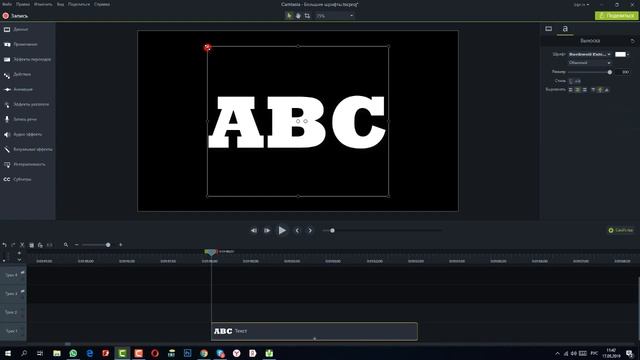Add a new track with plus icon
The width and height of the screenshot is (640, 360).
19,253
